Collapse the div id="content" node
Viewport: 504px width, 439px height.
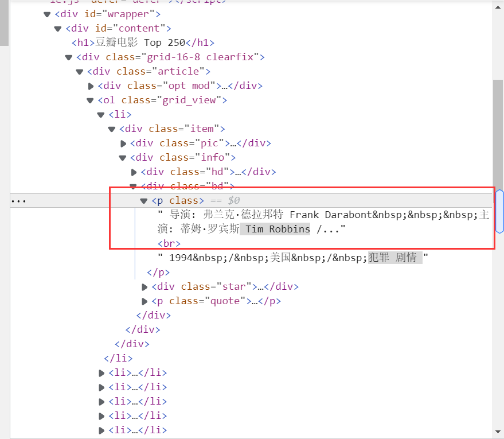coord(58,29)
